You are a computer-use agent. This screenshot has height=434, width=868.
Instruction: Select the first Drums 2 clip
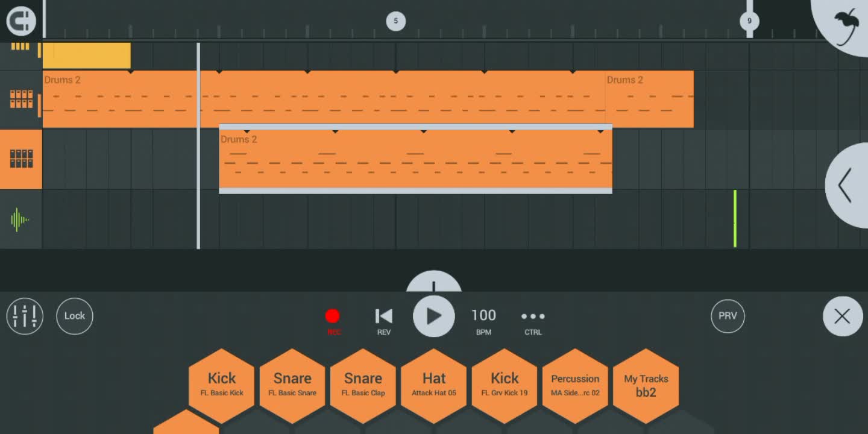point(324,99)
